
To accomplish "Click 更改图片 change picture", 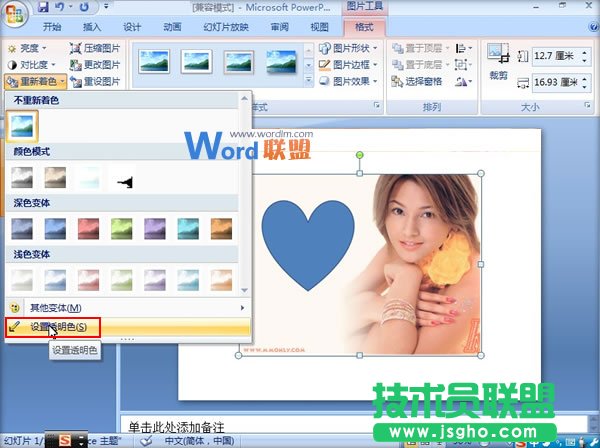I will click(95, 65).
